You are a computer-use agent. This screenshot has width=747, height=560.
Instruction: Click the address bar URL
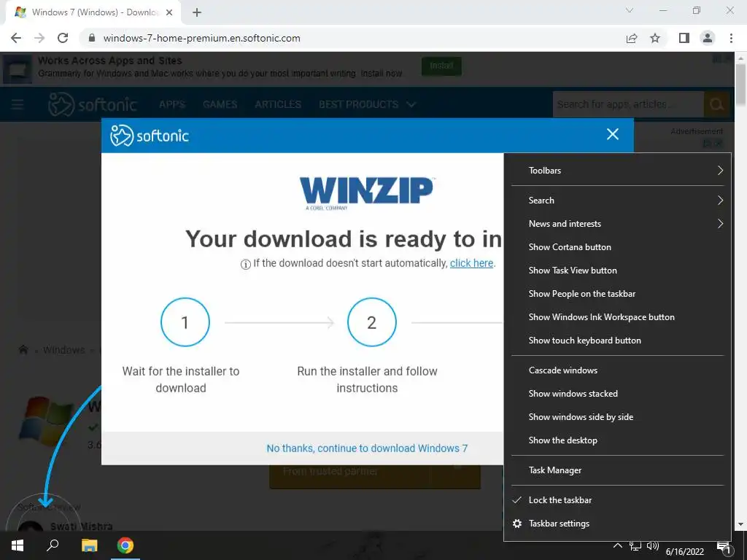coord(201,38)
